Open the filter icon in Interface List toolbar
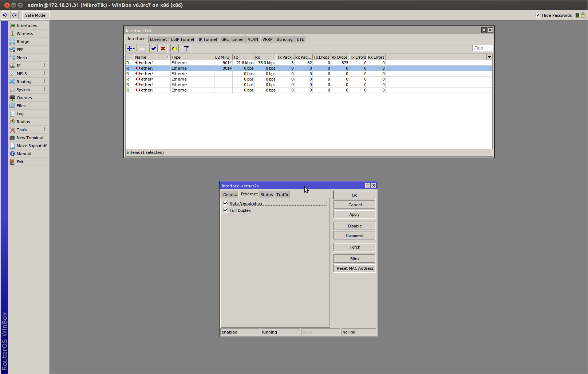Image resolution: width=588 pixels, height=374 pixels. 186,48
